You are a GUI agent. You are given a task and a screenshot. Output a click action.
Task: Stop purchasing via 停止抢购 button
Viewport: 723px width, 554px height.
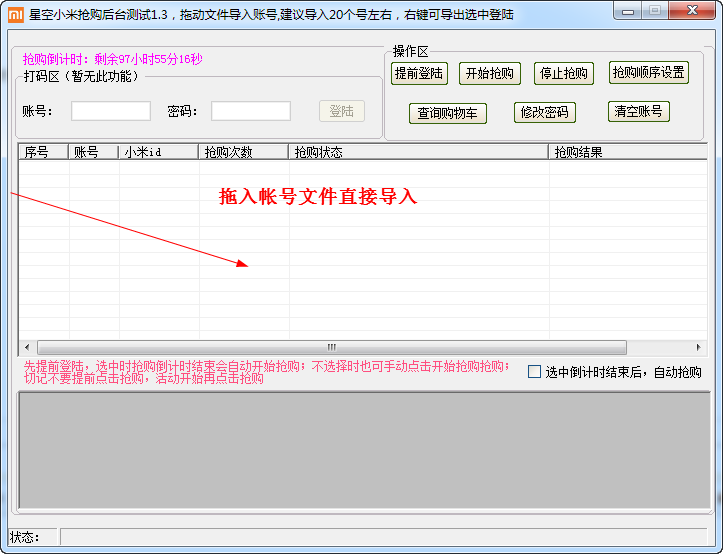(x=563, y=73)
